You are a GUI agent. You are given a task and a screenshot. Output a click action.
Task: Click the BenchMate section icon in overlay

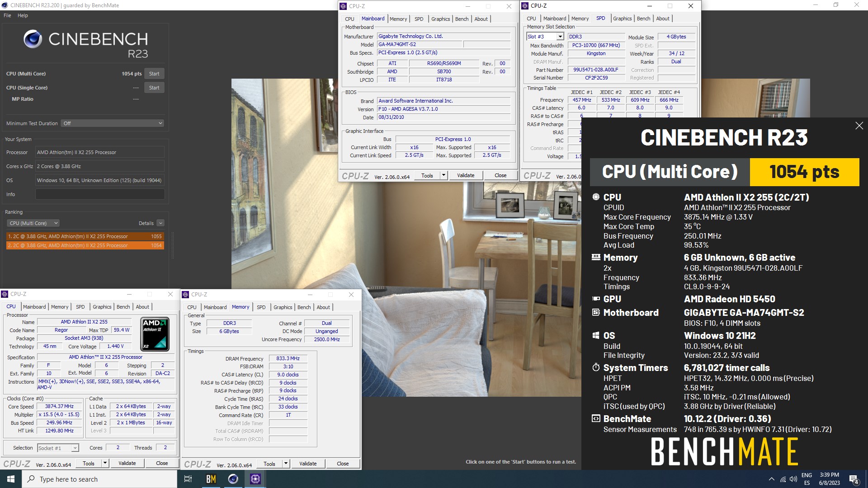pos(596,418)
